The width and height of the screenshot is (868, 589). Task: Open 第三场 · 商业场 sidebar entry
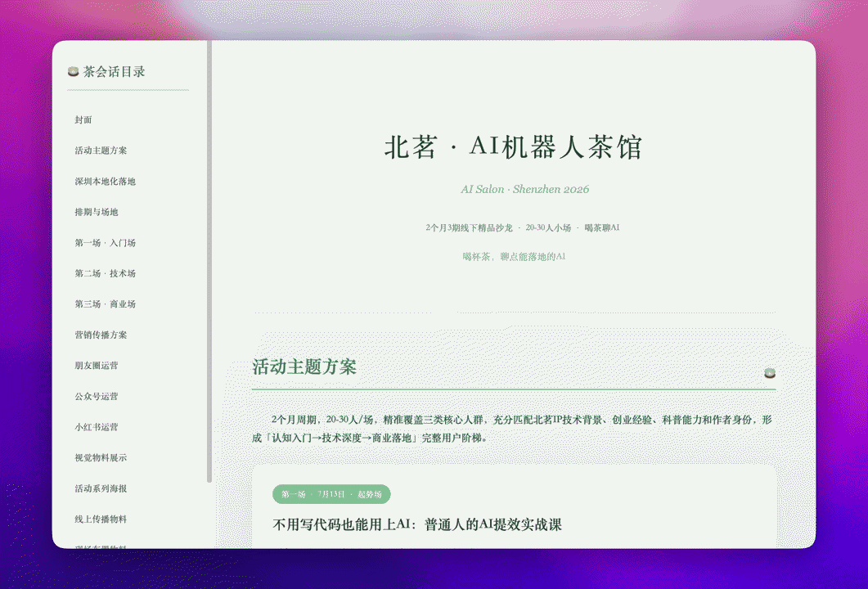coord(106,304)
